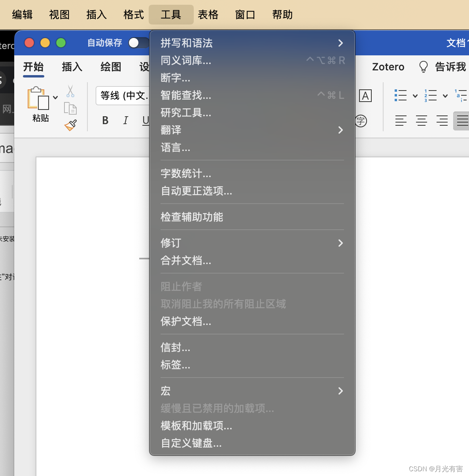
Task: Click the lightbulb Tell Me icon
Action: pos(424,67)
